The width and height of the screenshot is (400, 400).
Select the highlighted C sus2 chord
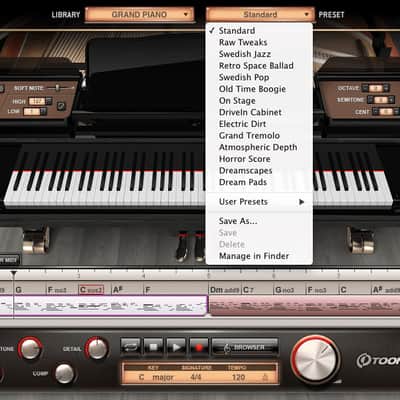[91, 290]
